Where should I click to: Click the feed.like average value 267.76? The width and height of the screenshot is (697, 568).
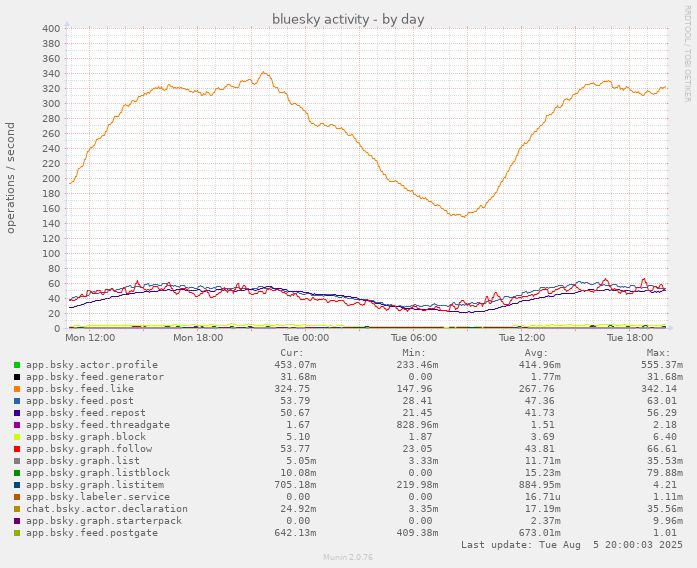click(537, 389)
